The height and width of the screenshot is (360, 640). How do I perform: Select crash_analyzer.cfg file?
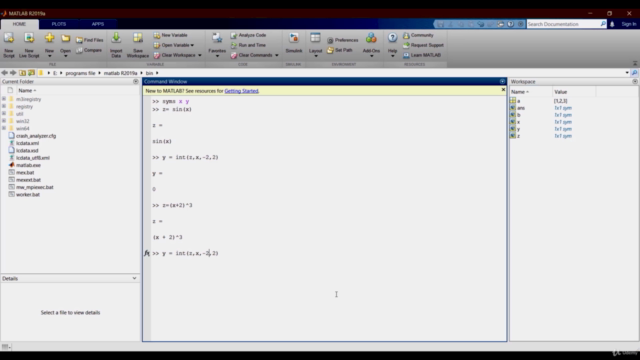pos(36,136)
